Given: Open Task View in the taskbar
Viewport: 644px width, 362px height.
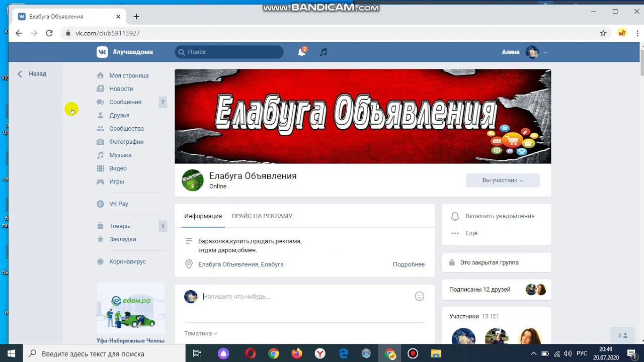Looking at the screenshot, I should pos(197,353).
